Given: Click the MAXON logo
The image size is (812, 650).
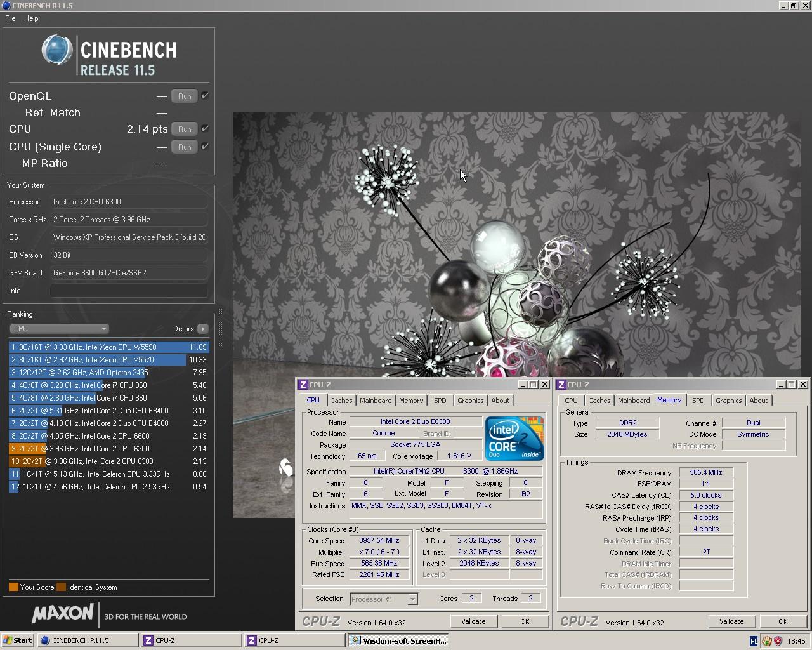Looking at the screenshot, I should point(62,613).
